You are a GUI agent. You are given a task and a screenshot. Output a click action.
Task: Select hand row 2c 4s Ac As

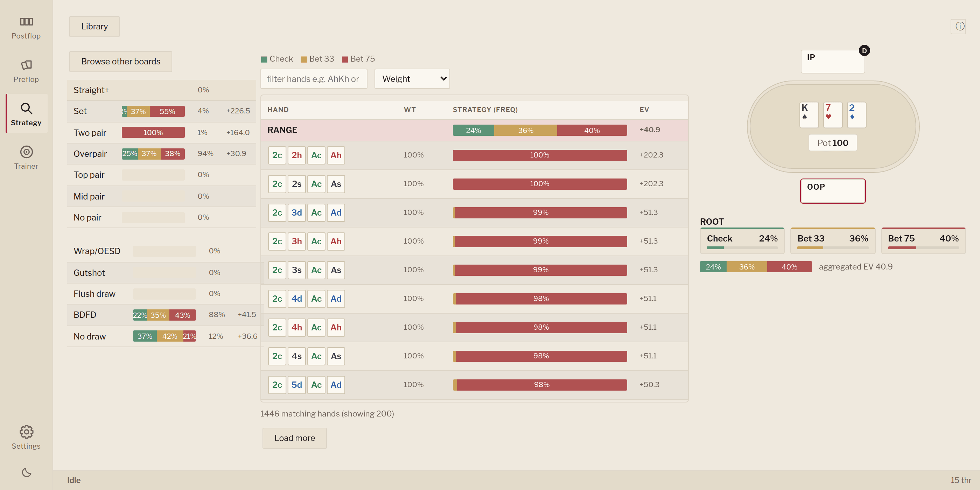(x=474, y=356)
